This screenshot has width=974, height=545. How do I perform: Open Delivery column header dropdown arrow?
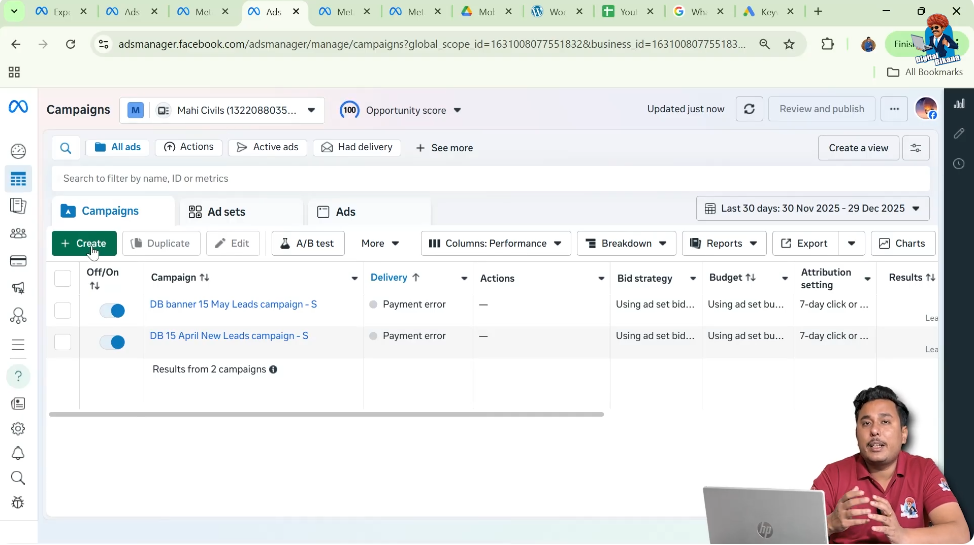click(463, 278)
